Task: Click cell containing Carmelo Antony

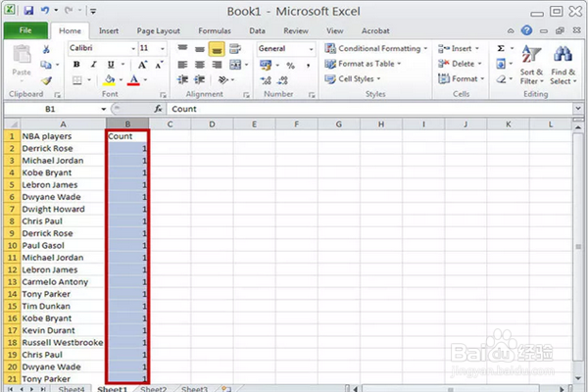Action: (63, 281)
